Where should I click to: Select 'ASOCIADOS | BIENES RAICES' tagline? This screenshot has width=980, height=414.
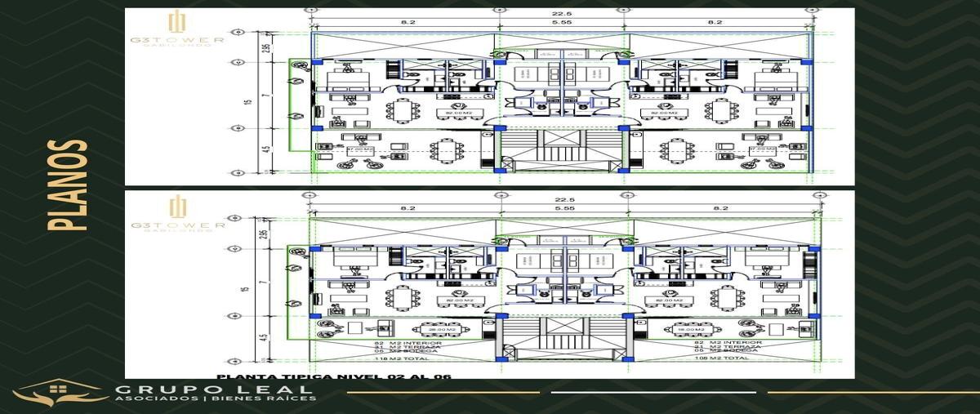215,399
